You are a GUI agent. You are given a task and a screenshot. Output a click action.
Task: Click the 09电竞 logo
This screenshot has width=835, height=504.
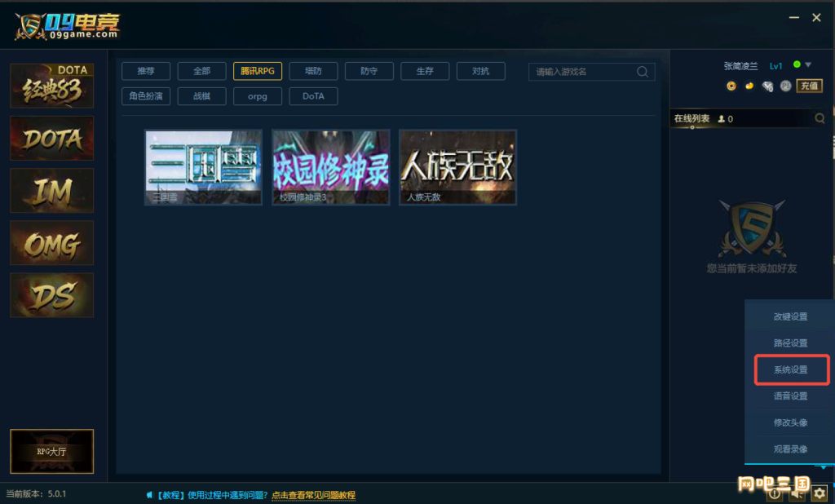(x=68, y=25)
